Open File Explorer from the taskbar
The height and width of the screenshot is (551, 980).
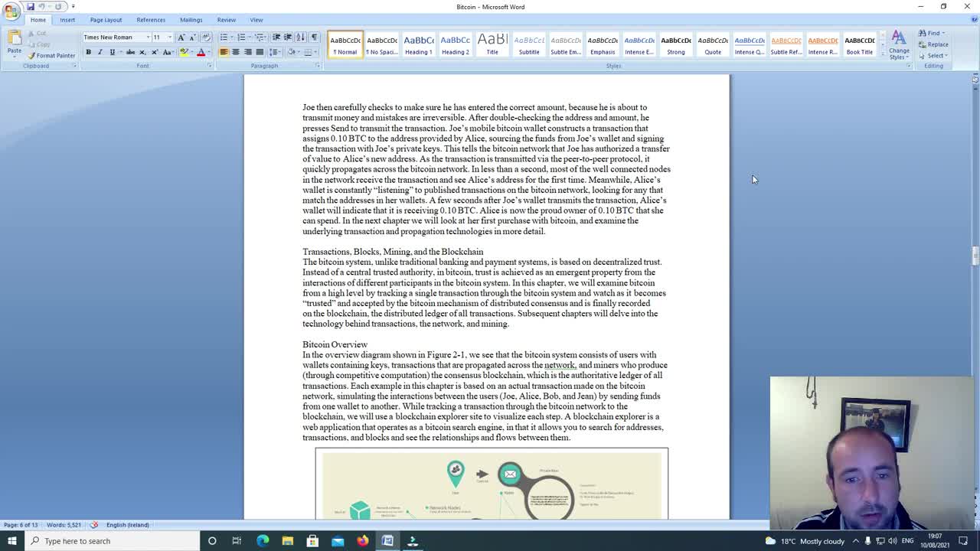[x=287, y=541]
